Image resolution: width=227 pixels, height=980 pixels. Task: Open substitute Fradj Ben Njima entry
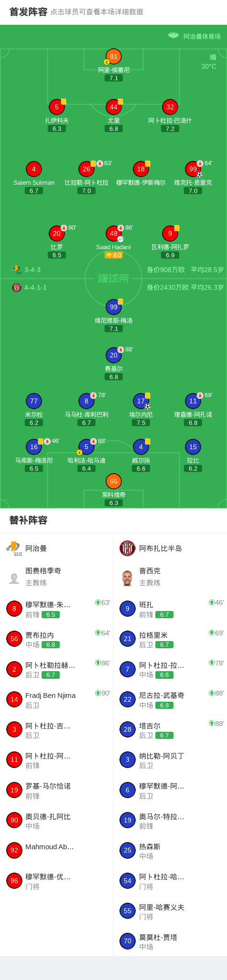[56, 699]
